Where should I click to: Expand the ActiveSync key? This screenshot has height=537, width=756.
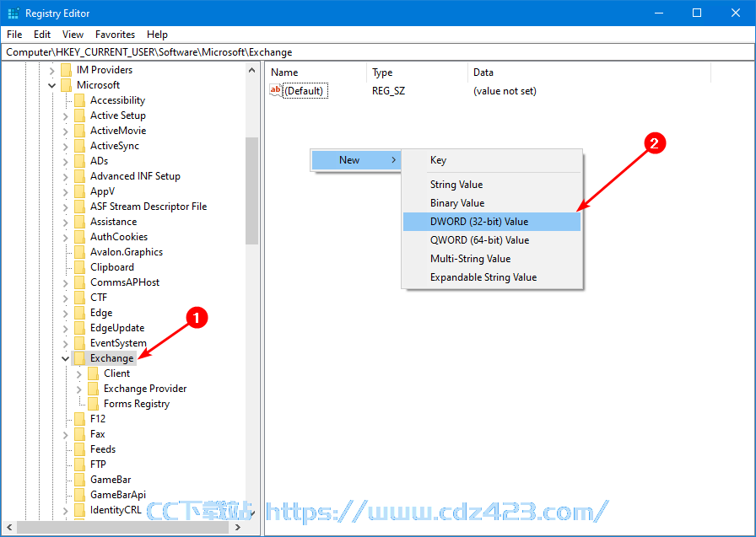pos(66,147)
